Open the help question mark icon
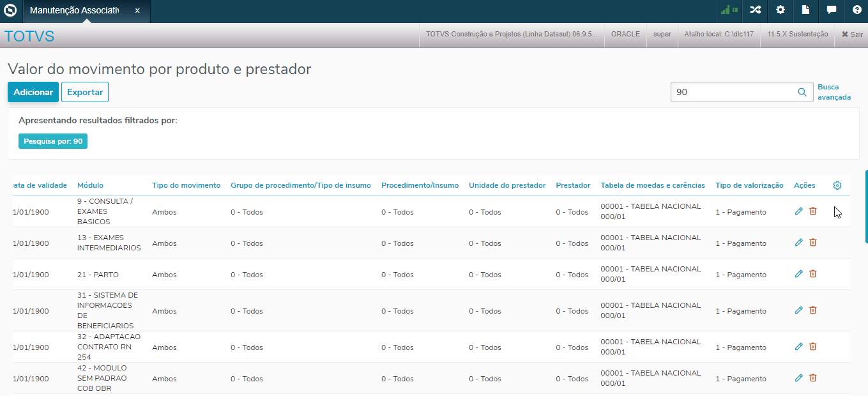Screen dimensions: 868x396 click(857, 10)
